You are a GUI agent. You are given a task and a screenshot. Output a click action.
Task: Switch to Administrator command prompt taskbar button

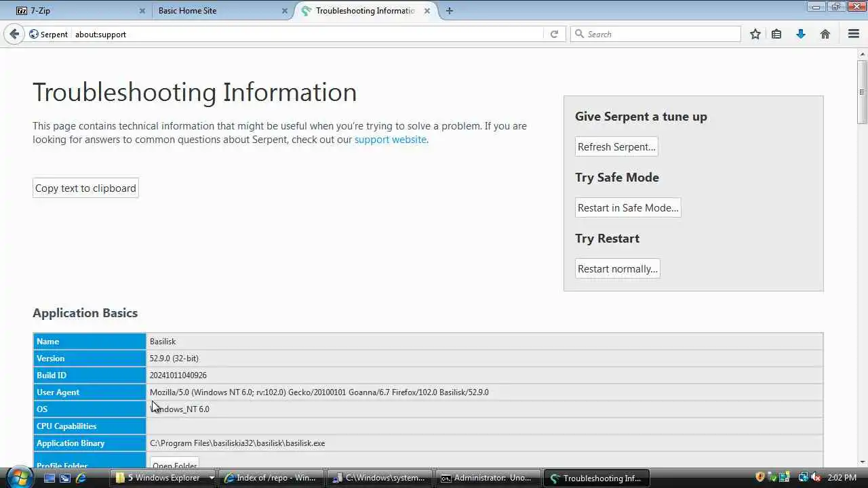pyautogui.click(x=488, y=478)
